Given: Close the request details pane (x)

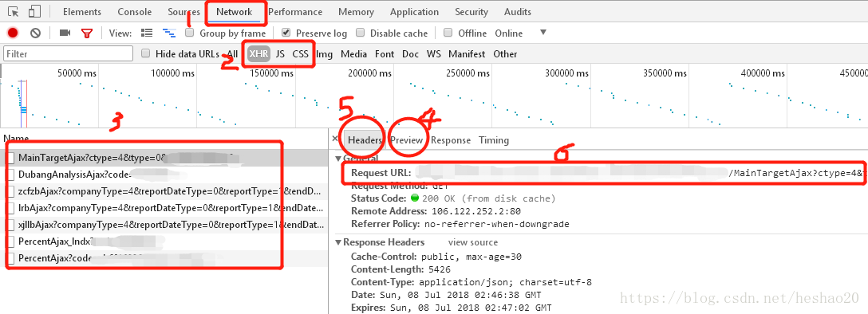Looking at the screenshot, I should (x=335, y=139).
